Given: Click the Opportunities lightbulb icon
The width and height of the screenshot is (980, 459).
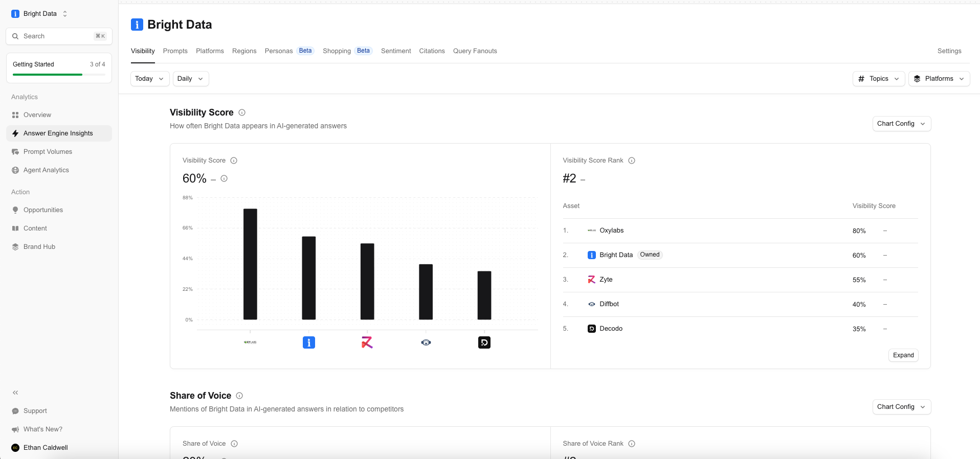Looking at the screenshot, I should coord(15,210).
